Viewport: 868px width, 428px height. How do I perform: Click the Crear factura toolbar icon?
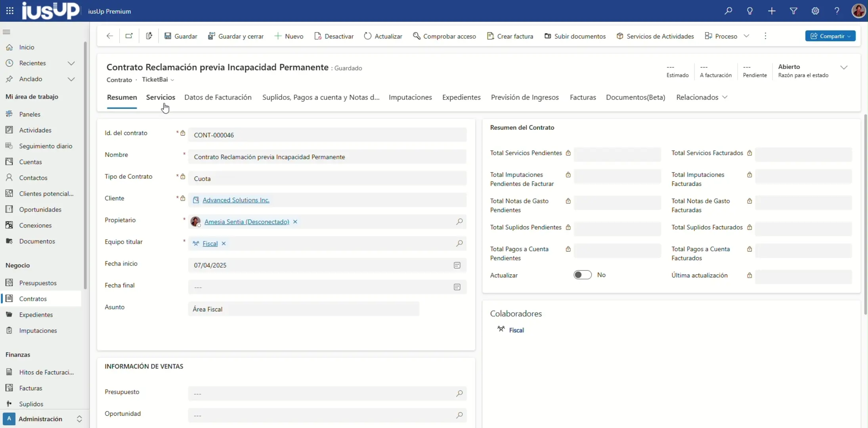tap(490, 36)
